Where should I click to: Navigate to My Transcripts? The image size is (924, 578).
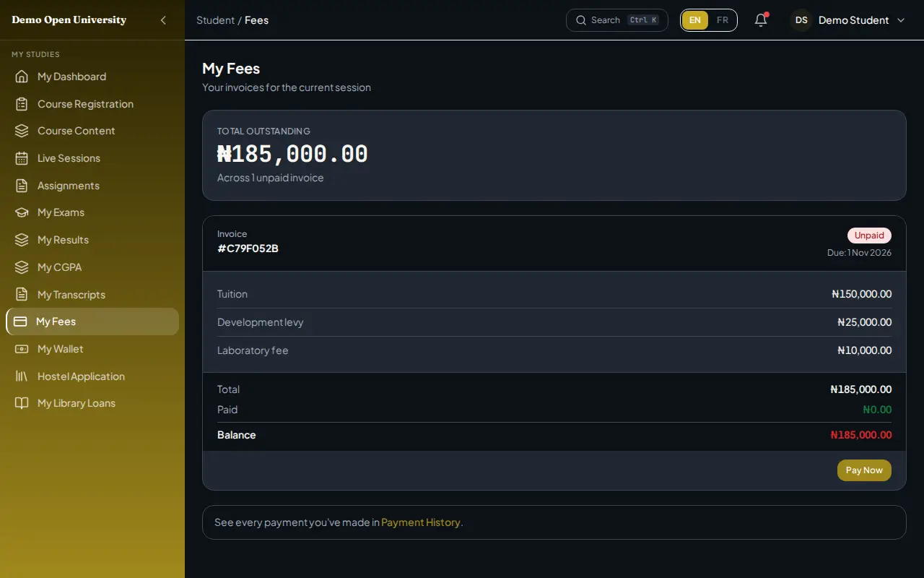[92, 295]
